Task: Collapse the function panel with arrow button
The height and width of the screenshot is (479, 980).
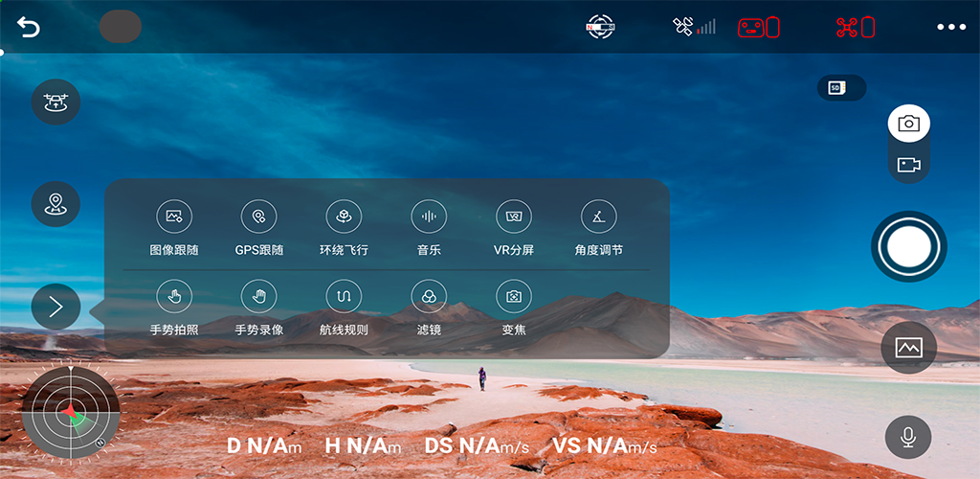Action: coord(56,307)
